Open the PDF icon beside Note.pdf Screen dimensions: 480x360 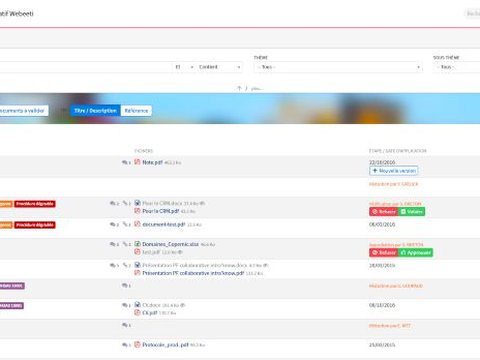[137, 162]
